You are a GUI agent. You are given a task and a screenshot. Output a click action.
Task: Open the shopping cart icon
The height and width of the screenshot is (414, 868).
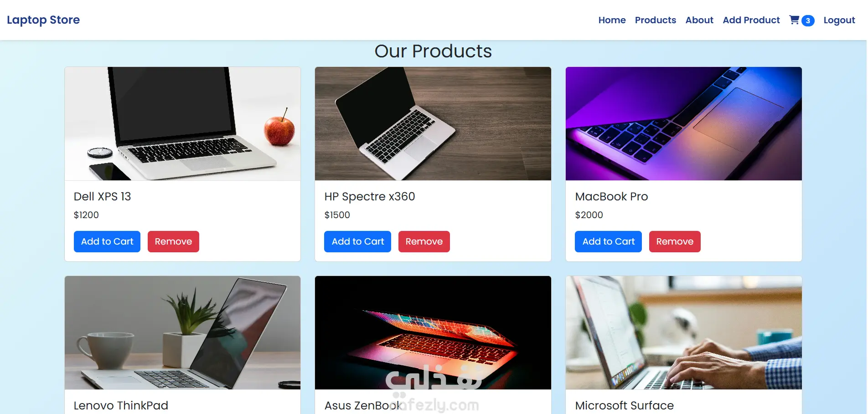[x=794, y=20]
